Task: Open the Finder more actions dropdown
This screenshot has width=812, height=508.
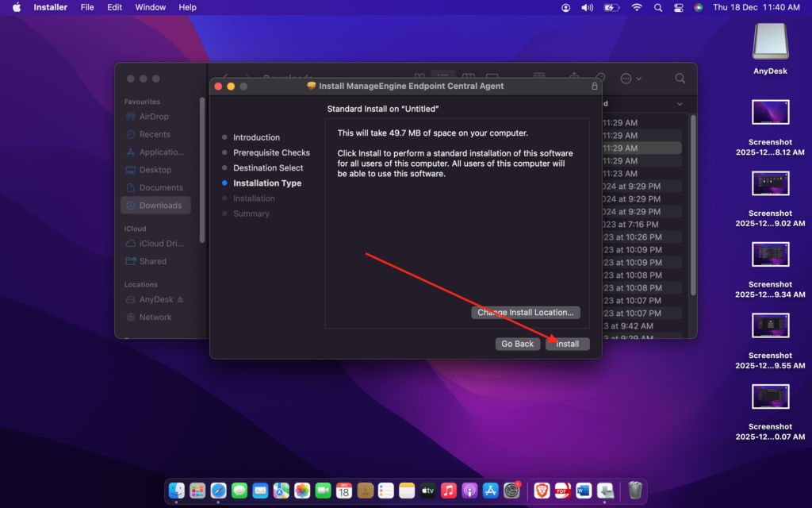Action: [631, 79]
